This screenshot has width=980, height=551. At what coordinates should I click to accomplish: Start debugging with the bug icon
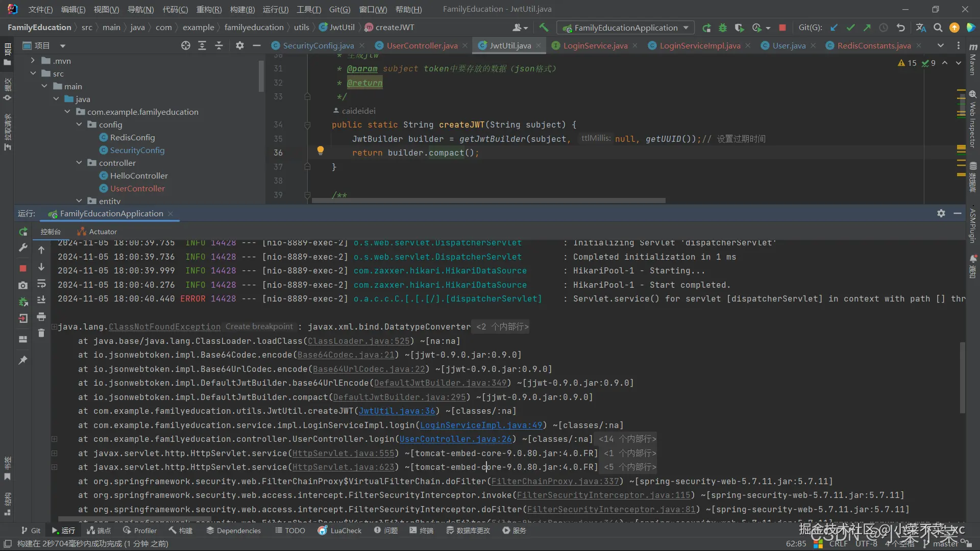pyautogui.click(x=723, y=28)
